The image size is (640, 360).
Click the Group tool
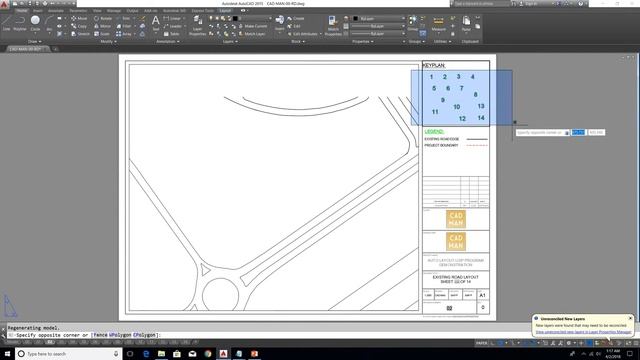(413, 23)
